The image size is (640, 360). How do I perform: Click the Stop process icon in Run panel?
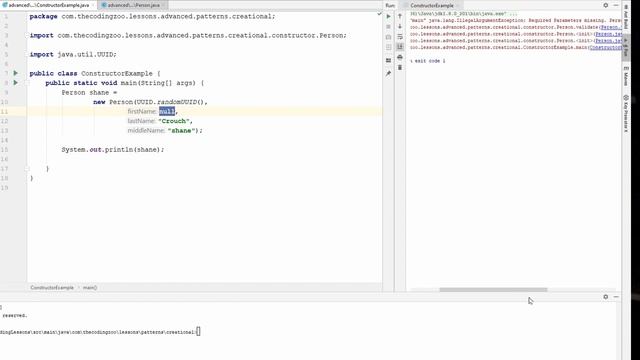pos(388,27)
